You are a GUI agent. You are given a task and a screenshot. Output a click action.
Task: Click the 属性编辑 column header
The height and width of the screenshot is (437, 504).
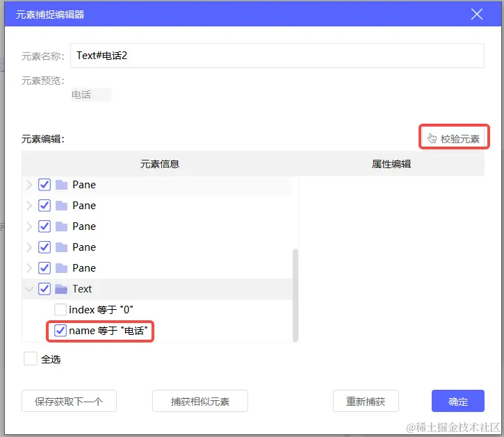coord(391,164)
